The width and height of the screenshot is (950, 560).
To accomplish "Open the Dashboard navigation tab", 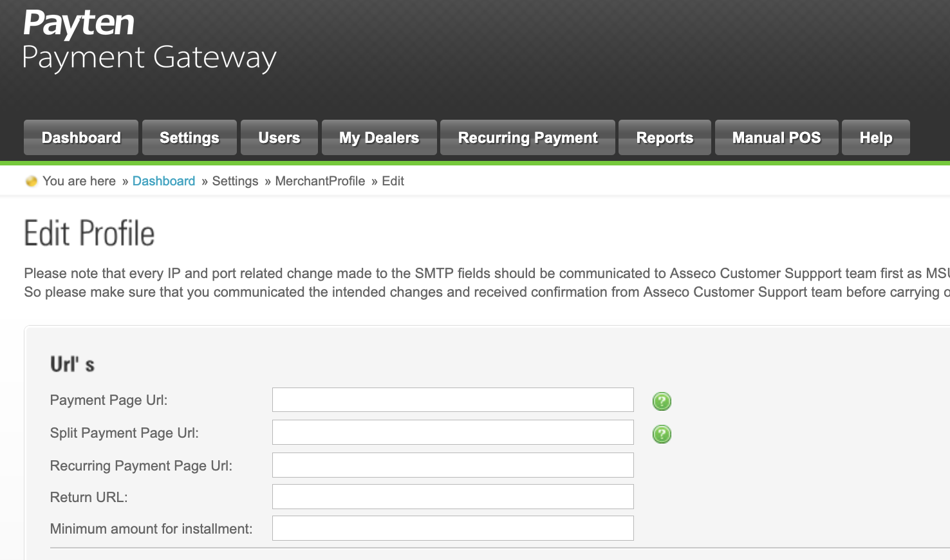I will [x=81, y=138].
